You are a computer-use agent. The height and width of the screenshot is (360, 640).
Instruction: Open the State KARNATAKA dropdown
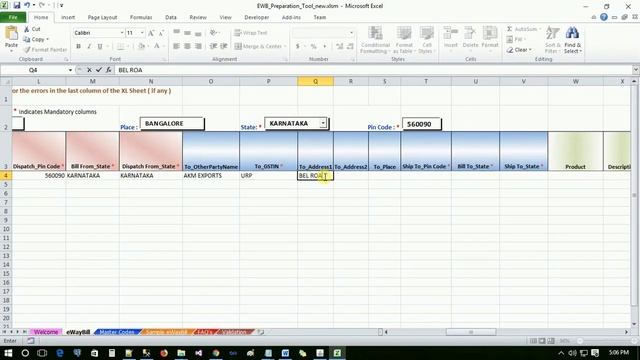pyautogui.click(x=323, y=123)
